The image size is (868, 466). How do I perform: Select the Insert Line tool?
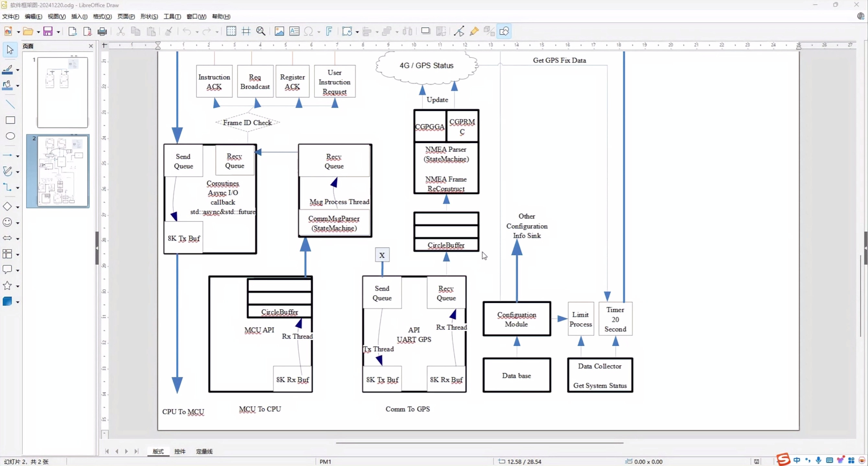(x=10, y=105)
